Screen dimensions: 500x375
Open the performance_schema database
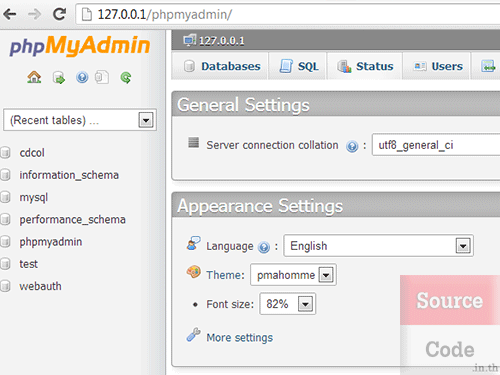72,220
